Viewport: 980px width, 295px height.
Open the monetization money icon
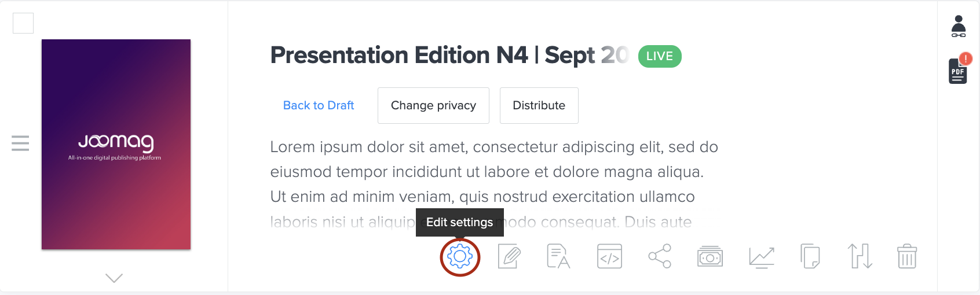point(710,256)
